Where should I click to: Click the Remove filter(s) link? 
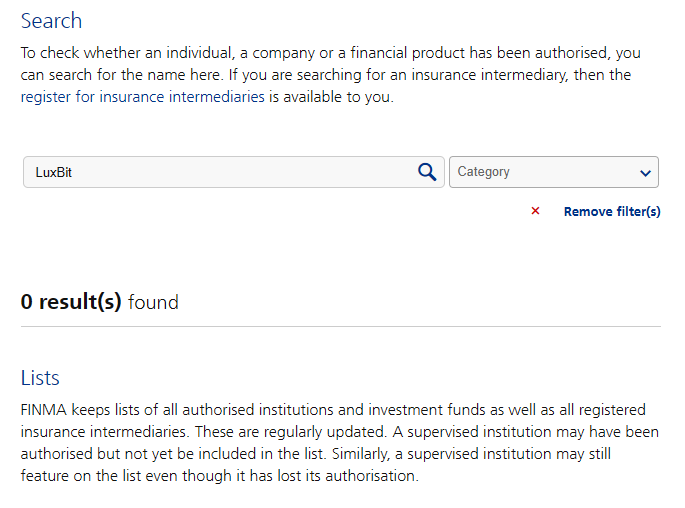point(612,211)
